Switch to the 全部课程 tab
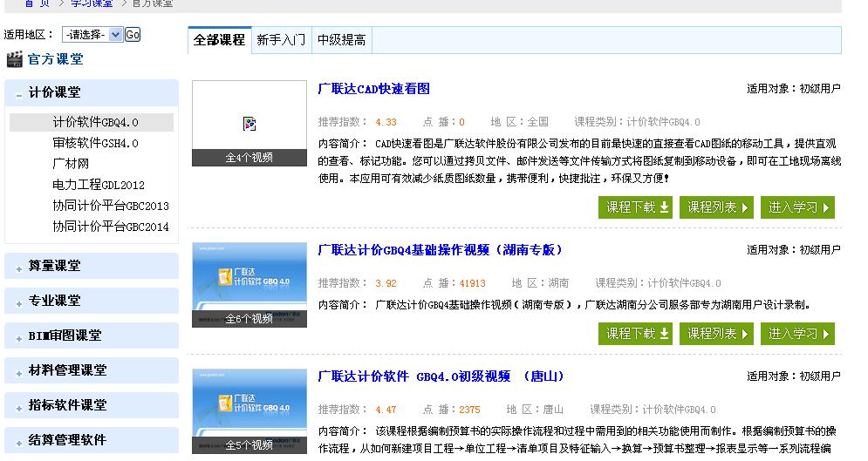 219,40
